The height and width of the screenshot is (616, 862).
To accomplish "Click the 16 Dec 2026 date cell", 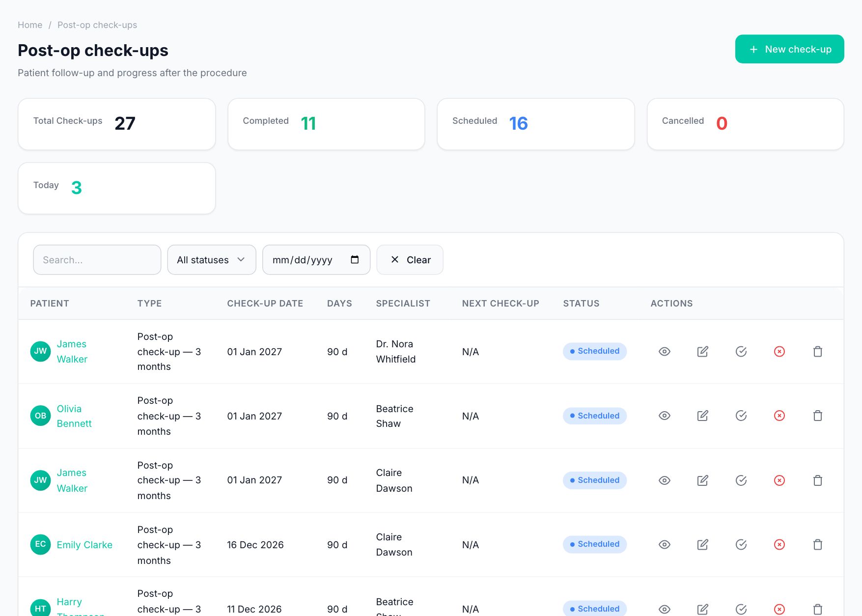I will pos(255,545).
